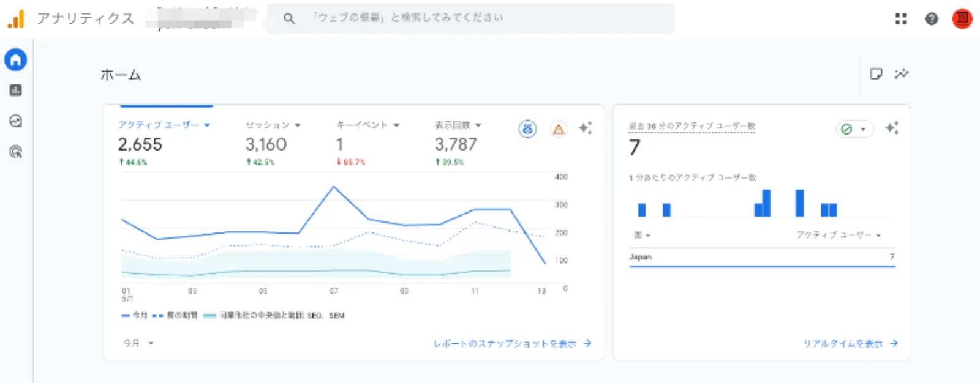980x383 pixels.
Task: Click the blue compare circle icon on the chart card
Action: pyautogui.click(x=527, y=128)
